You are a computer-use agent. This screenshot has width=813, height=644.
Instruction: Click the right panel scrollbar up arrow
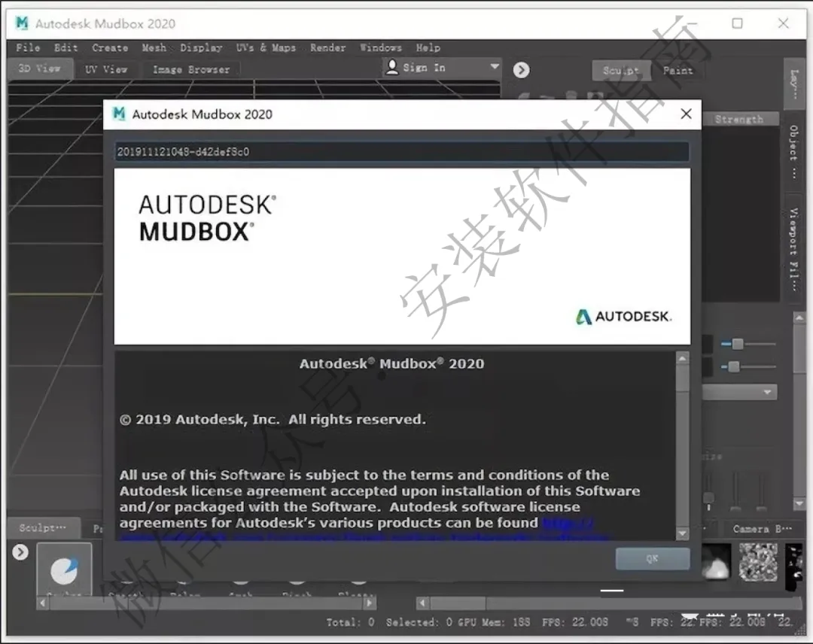pyautogui.click(x=800, y=317)
